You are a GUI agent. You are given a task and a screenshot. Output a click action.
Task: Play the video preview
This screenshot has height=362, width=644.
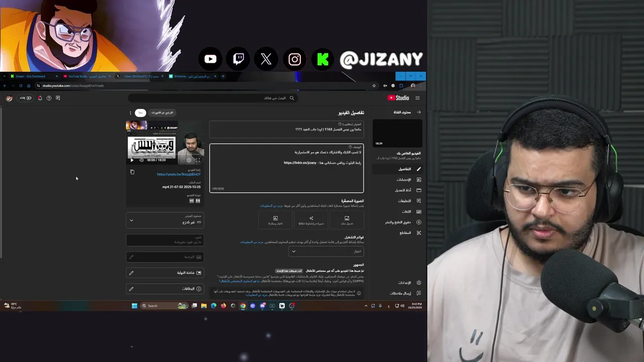click(132, 160)
